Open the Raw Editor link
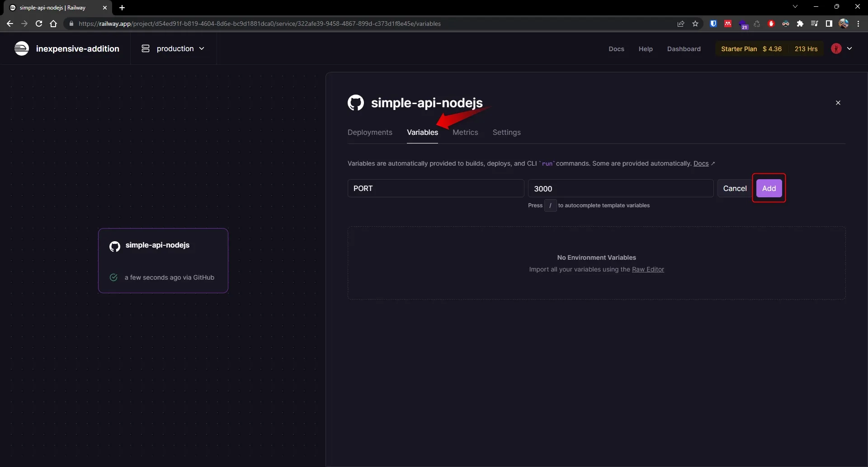This screenshot has height=467, width=868. click(x=648, y=269)
